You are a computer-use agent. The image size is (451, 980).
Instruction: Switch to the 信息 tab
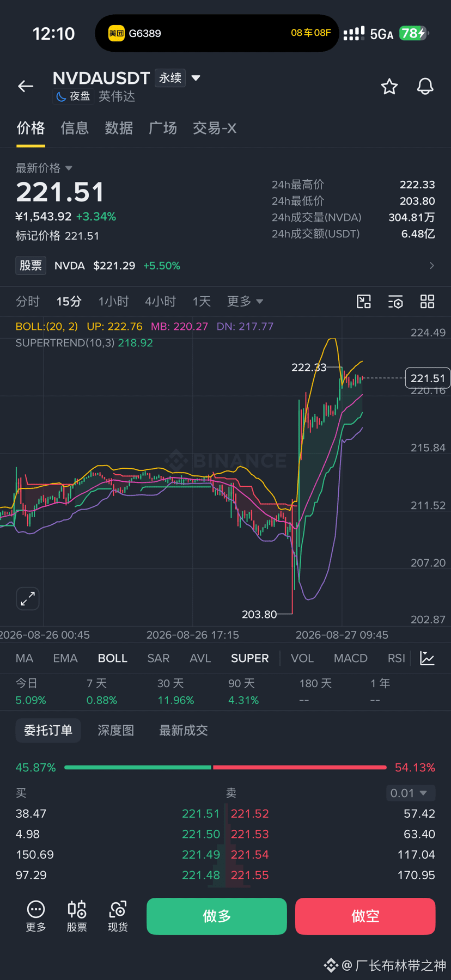point(75,128)
